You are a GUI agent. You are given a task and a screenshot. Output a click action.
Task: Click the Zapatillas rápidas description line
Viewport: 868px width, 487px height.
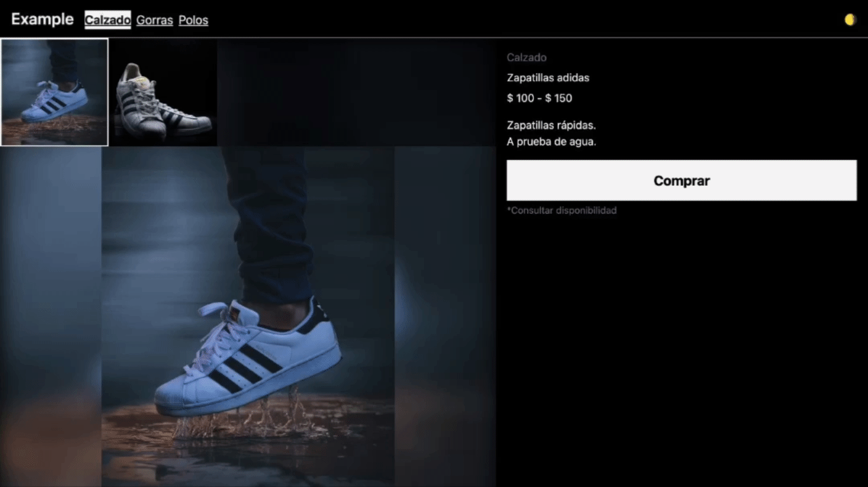(551, 125)
